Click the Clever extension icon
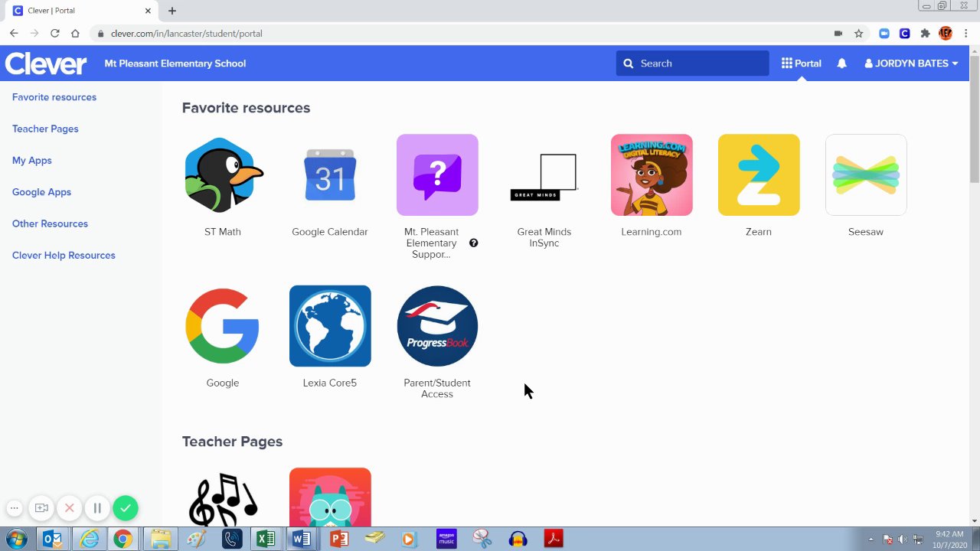 click(x=904, y=34)
